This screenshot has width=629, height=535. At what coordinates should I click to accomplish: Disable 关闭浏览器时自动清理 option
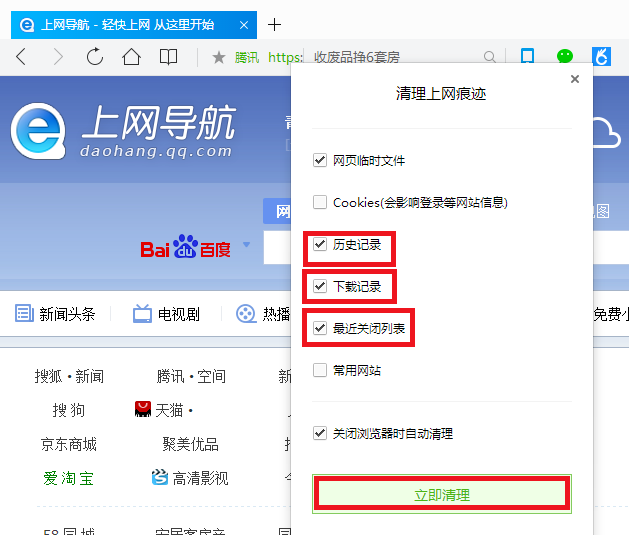coord(320,433)
